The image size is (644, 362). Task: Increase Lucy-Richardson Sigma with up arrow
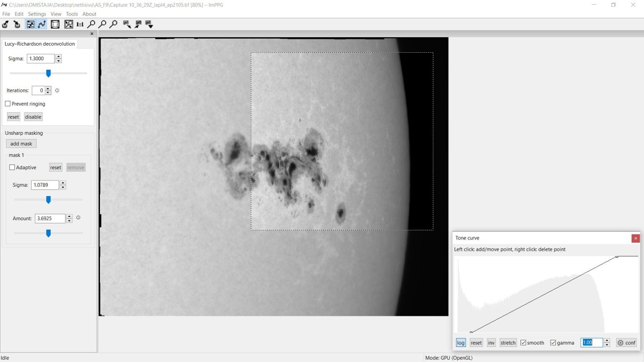point(58,57)
